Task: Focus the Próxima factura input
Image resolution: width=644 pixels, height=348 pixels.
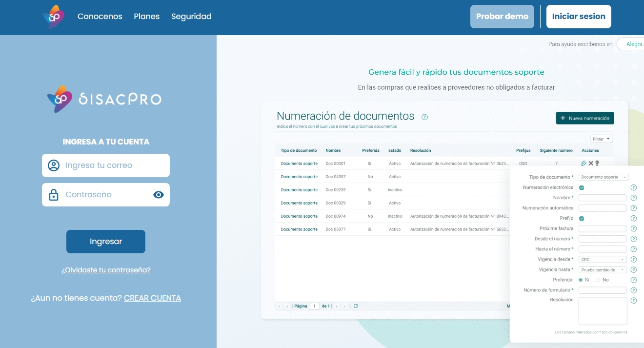Action: [603, 228]
